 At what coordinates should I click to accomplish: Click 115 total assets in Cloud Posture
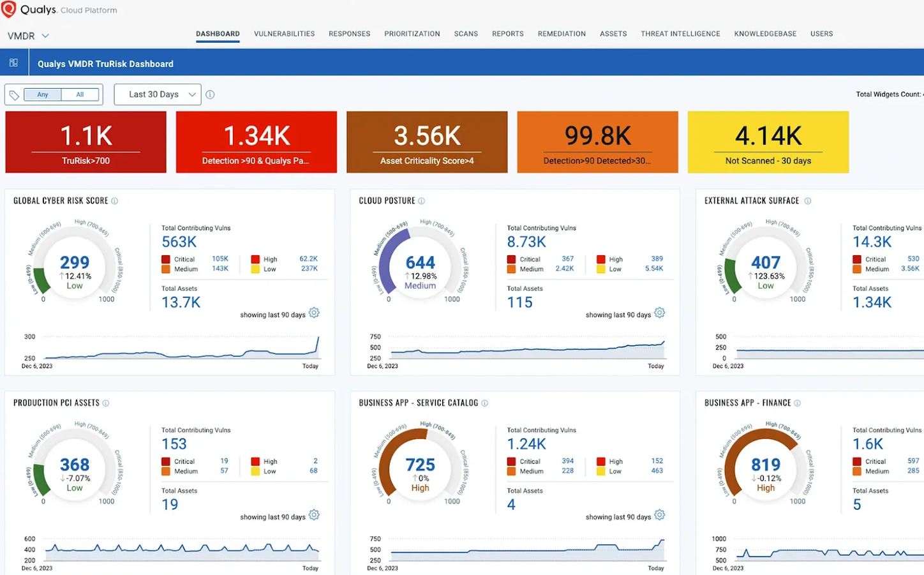(519, 302)
